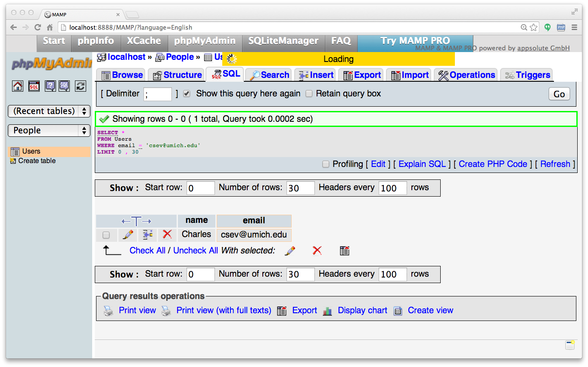Click the Check All link
The image size is (588, 367).
(x=147, y=250)
